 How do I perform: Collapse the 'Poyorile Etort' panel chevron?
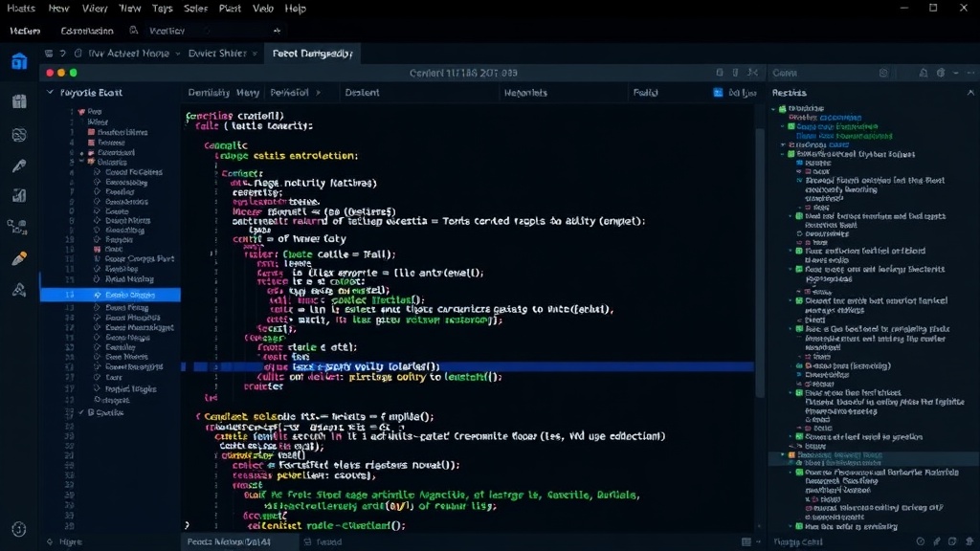click(50, 93)
